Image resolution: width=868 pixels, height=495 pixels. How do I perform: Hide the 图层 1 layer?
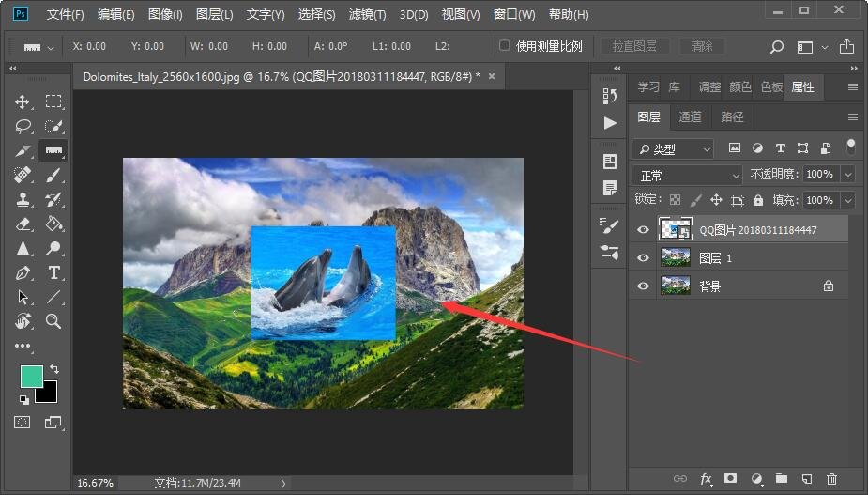(x=643, y=257)
